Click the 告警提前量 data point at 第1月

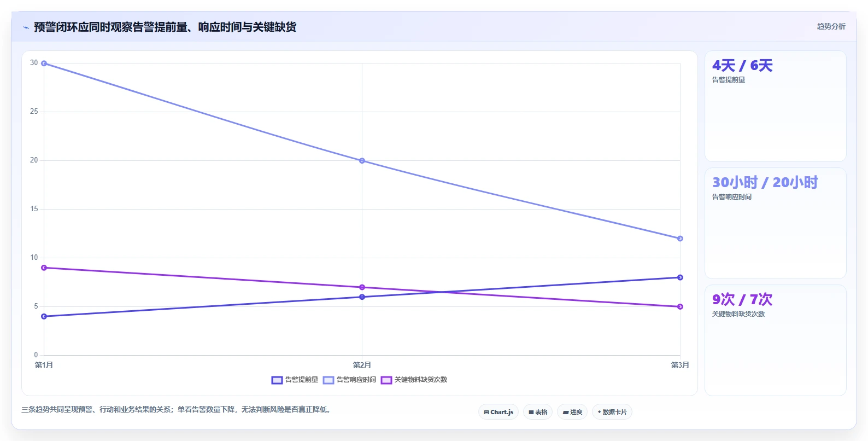point(44,316)
